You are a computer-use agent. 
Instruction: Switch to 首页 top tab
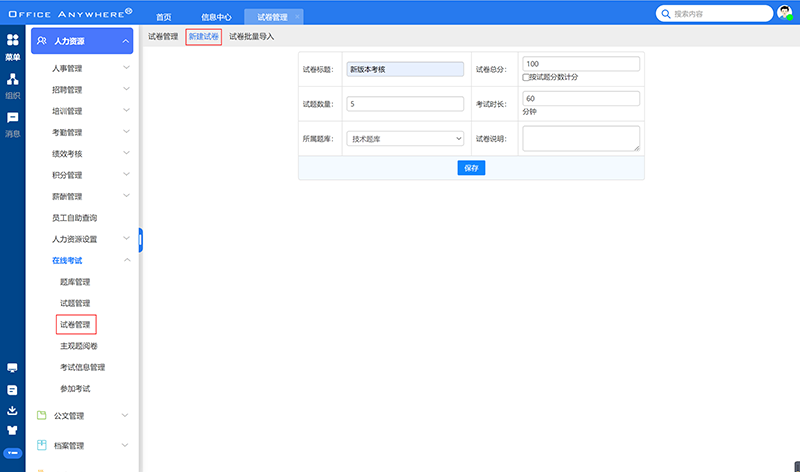(x=164, y=17)
